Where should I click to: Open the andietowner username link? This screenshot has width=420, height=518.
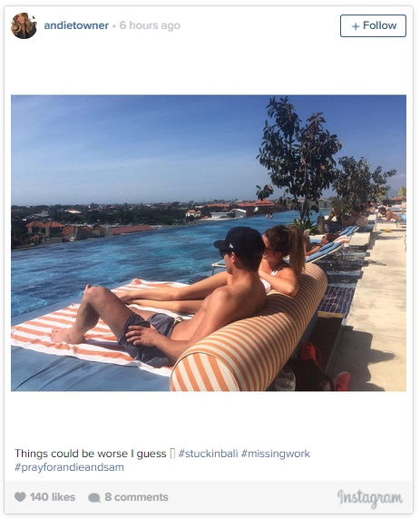[76, 25]
